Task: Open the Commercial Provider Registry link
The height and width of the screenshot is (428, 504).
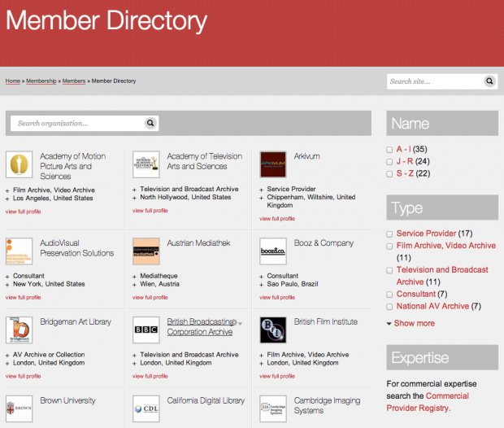Action: tap(428, 402)
